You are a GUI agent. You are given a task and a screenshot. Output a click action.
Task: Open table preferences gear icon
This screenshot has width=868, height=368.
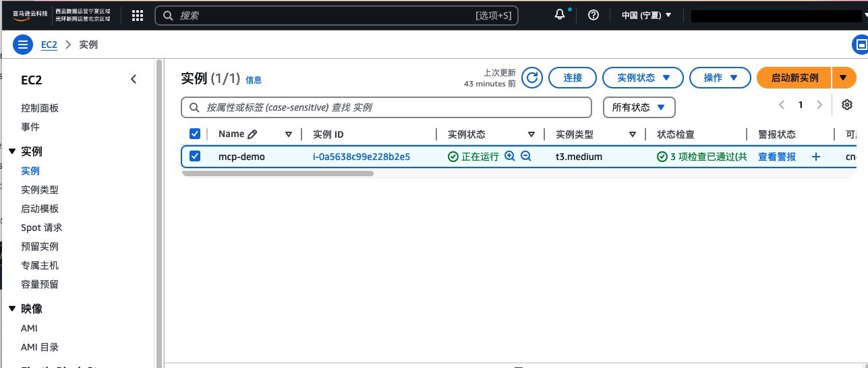(847, 105)
